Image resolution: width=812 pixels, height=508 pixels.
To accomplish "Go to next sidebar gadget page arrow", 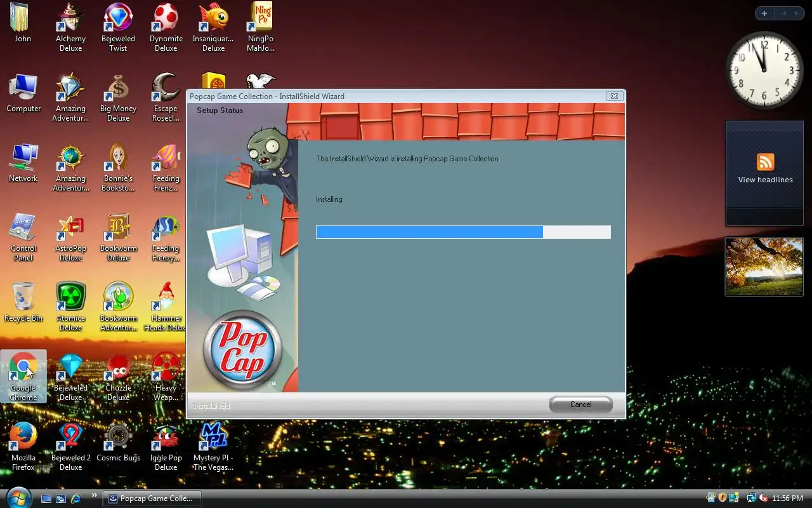I will tap(797, 13).
